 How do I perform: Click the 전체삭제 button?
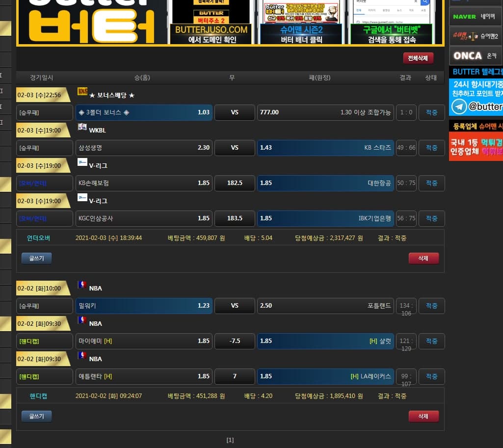418,58
